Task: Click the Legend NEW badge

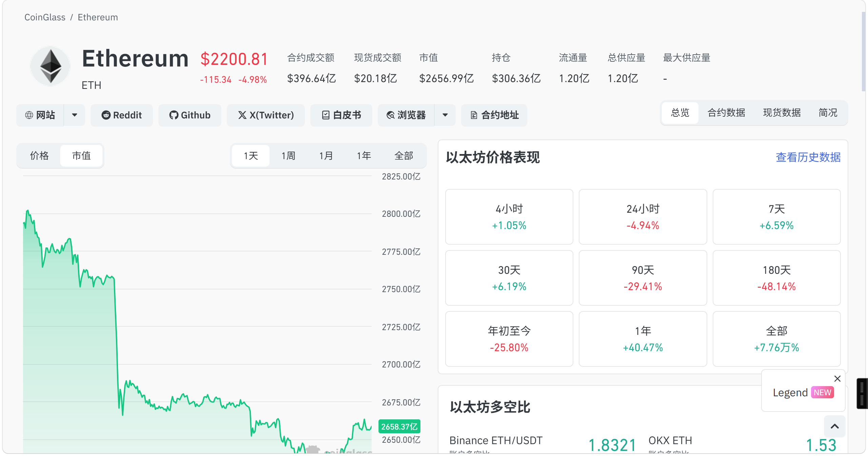Action: click(823, 393)
